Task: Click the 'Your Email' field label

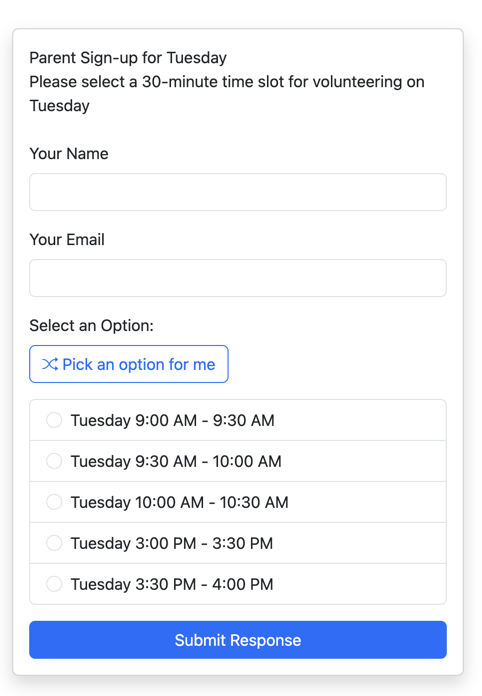Action: (x=67, y=240)
